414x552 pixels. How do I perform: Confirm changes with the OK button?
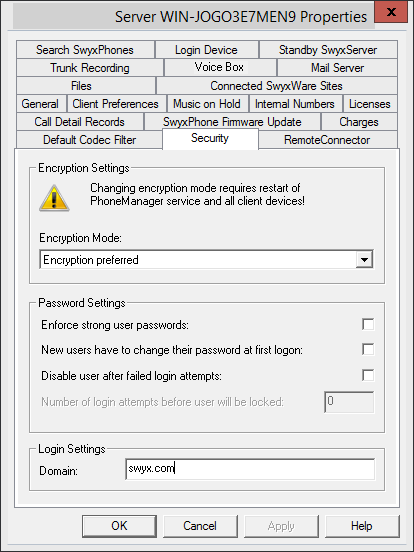(119, 526)
